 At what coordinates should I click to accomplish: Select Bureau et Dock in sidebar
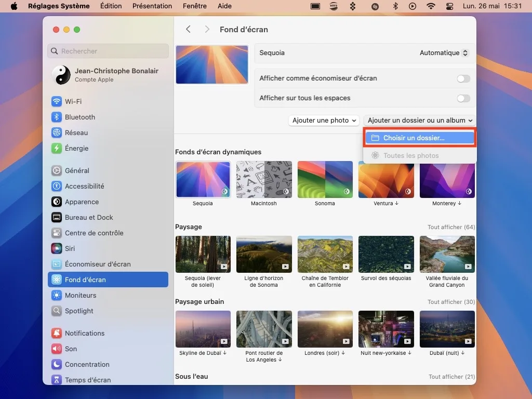[x=108, y=217]
